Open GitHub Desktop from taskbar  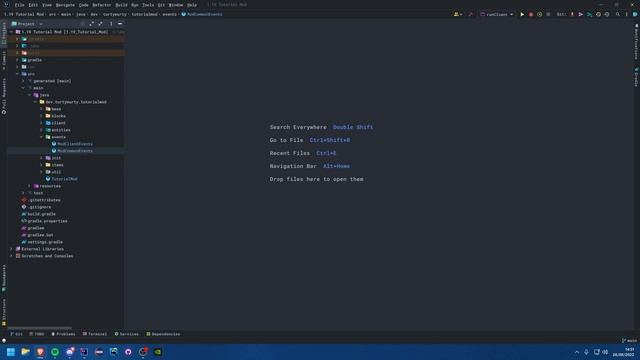128,352
